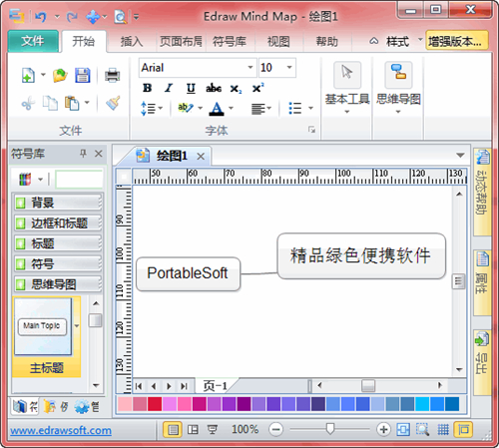Open the 导出 side panel
Screen dimensions: 499x448
coord(482,362)
